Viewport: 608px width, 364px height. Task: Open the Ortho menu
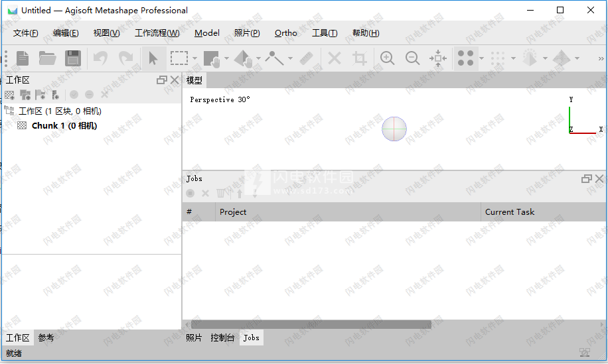coord(286,33)
